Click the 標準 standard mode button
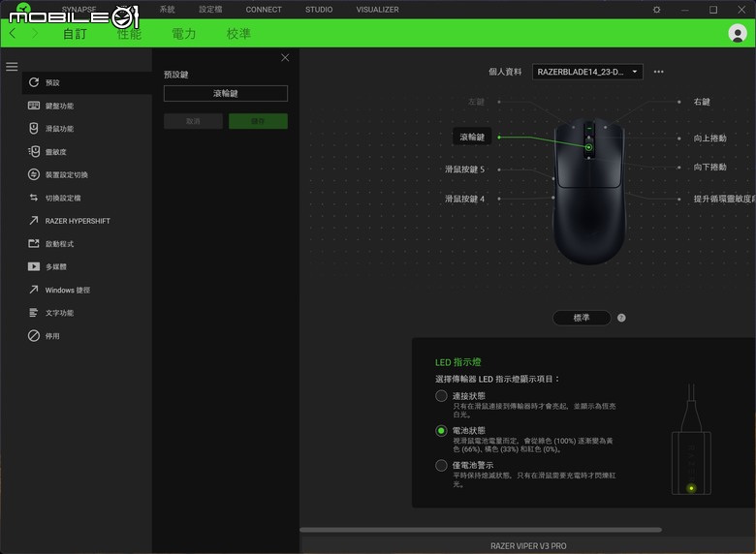The width and height of the screenshot is (756, 554). point(582,318)
